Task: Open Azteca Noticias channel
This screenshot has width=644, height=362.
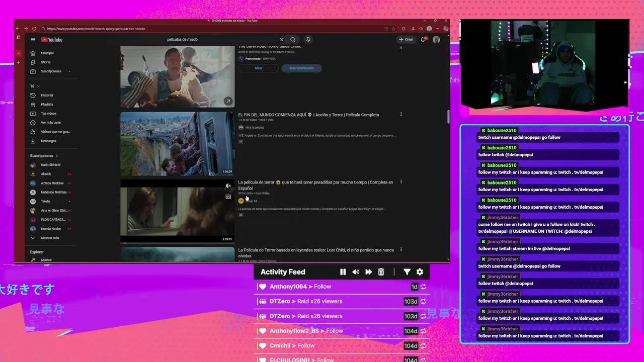Action: (52, 183)
